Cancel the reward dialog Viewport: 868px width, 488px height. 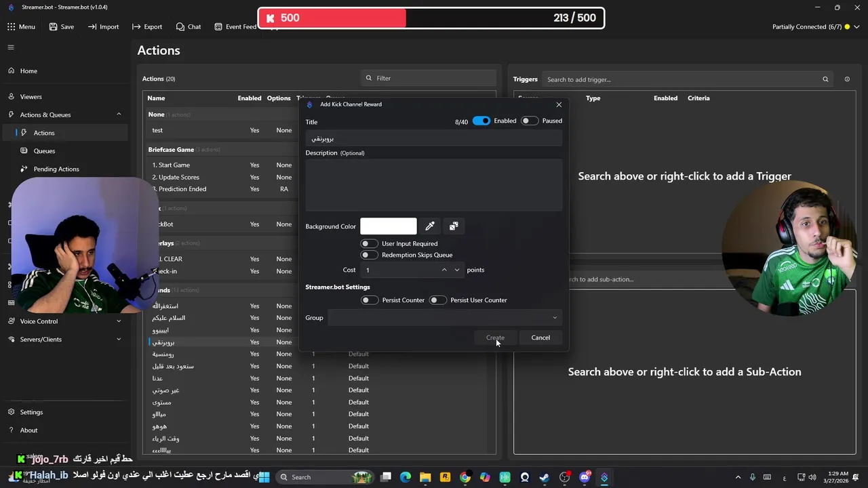[x=540, y=338]
